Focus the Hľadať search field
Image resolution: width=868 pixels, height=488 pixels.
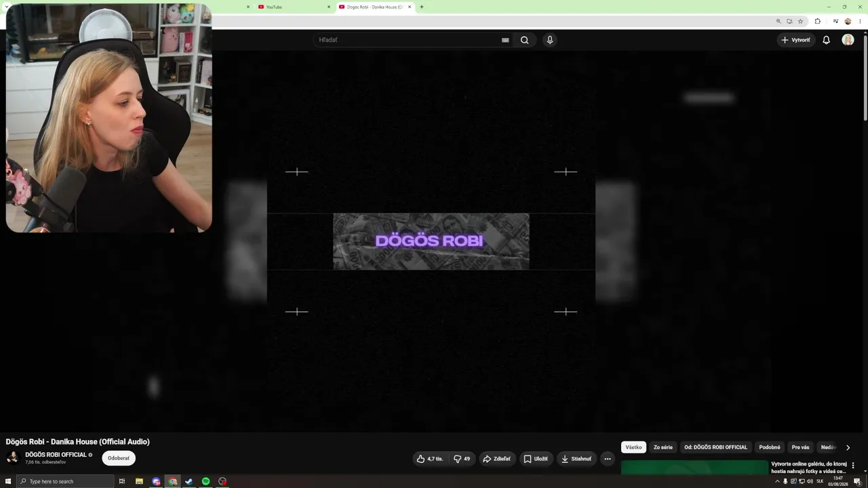(407, 40)
